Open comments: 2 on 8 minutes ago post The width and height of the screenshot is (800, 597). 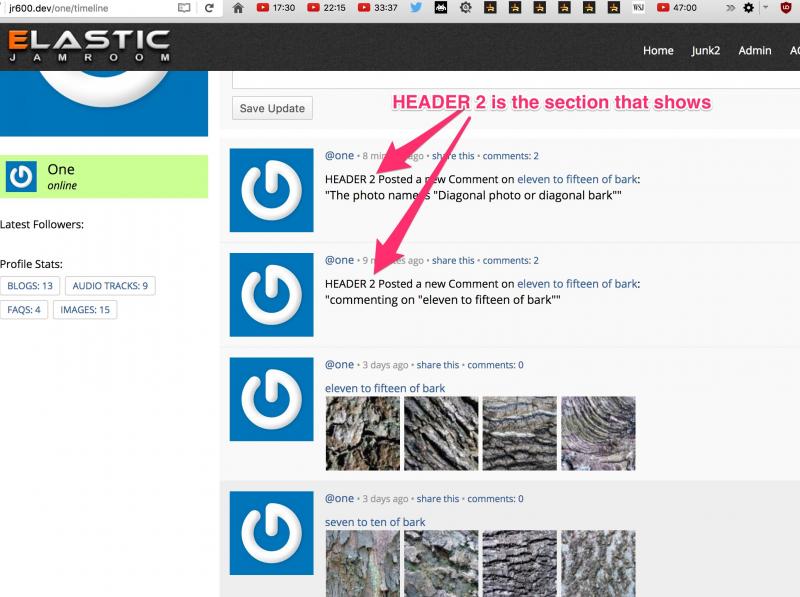(511, 156)
